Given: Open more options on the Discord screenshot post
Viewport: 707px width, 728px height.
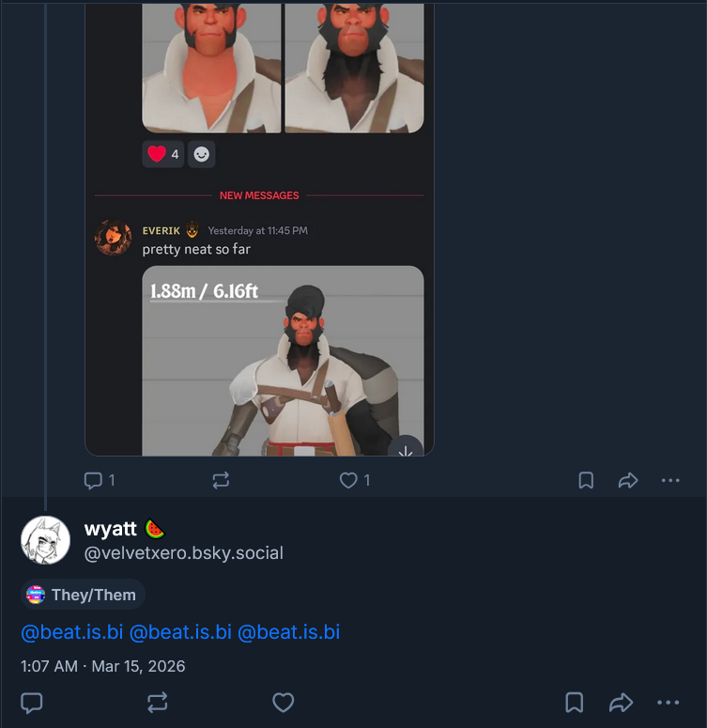Looking at the screenshot, I should tap(669, 480).
